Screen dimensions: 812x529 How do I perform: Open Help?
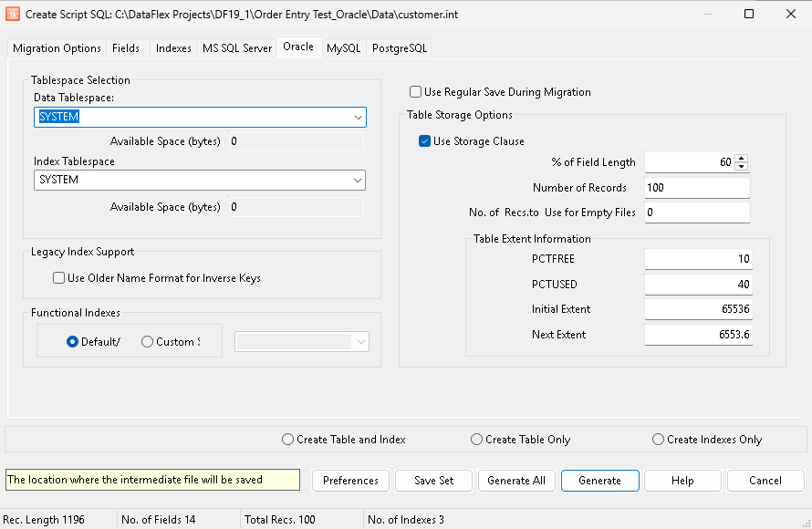click(682, 481)
